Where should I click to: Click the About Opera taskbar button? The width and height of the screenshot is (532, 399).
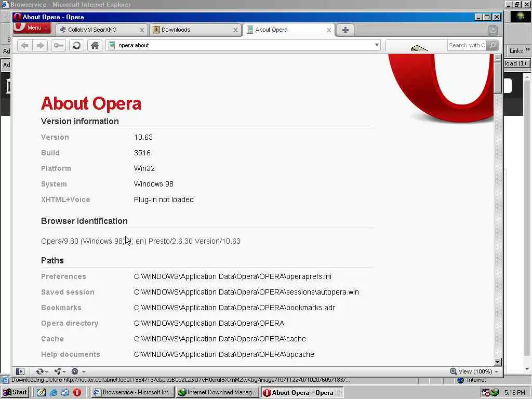coord(302,393)
